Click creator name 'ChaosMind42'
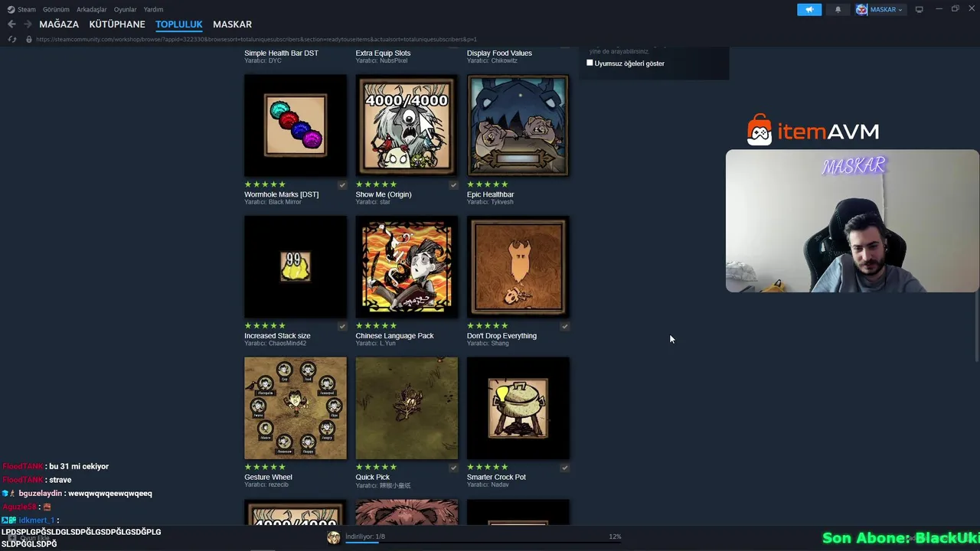This screenshot has width=980, height=551. pyautogui.click(x=287, y=343)
